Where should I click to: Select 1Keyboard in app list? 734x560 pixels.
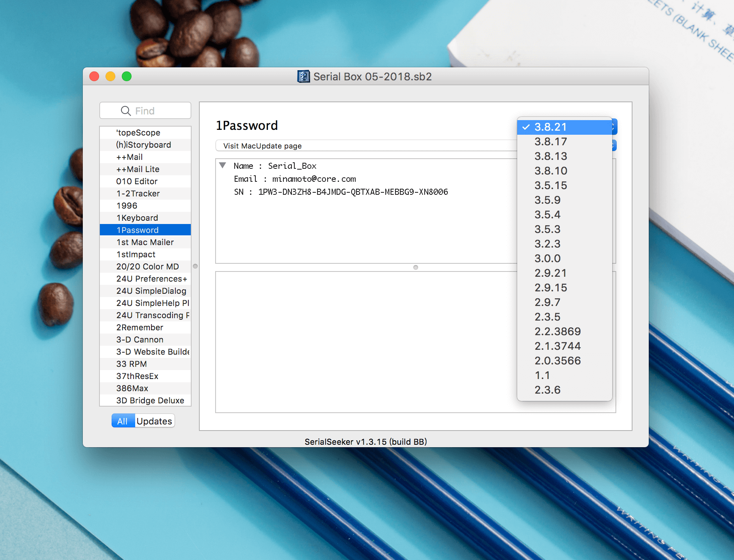click(145, 218)
